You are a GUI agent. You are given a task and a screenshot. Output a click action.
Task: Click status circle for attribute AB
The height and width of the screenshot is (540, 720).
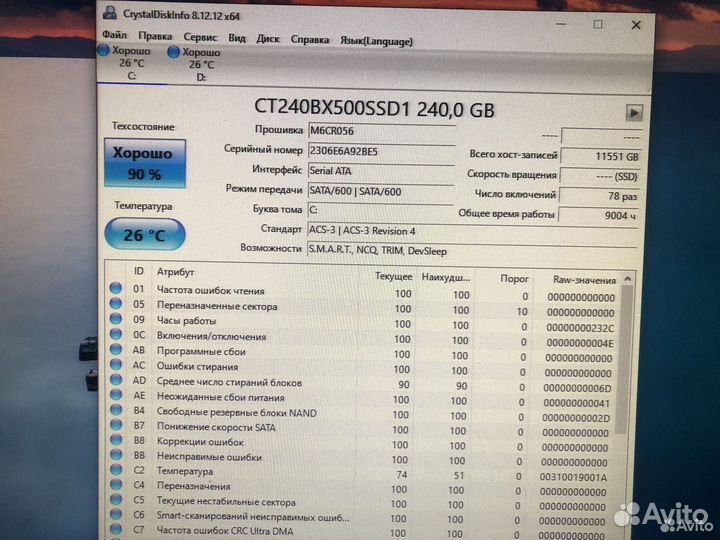pyautogui.click(x=116, y=349)
